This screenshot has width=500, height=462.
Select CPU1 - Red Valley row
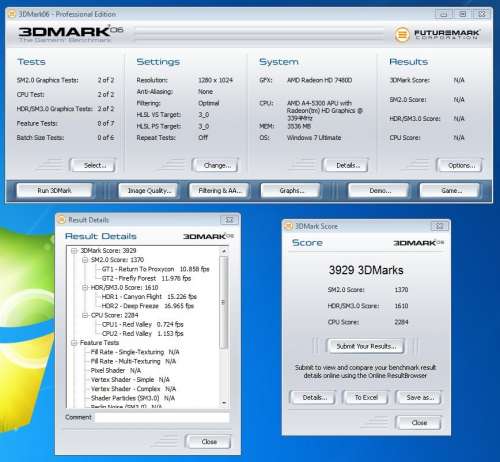pos(142,324)
